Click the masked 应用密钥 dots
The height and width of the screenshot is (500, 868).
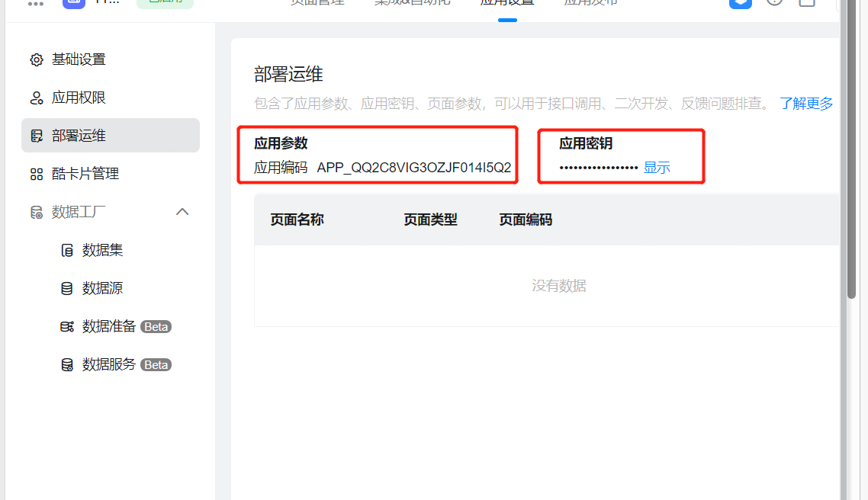599,168
